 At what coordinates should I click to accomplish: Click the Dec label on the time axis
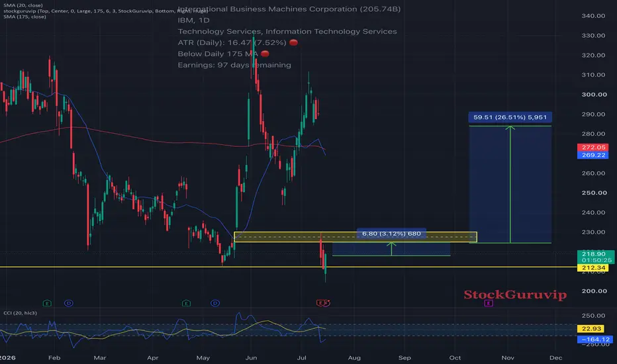point(555,357)
